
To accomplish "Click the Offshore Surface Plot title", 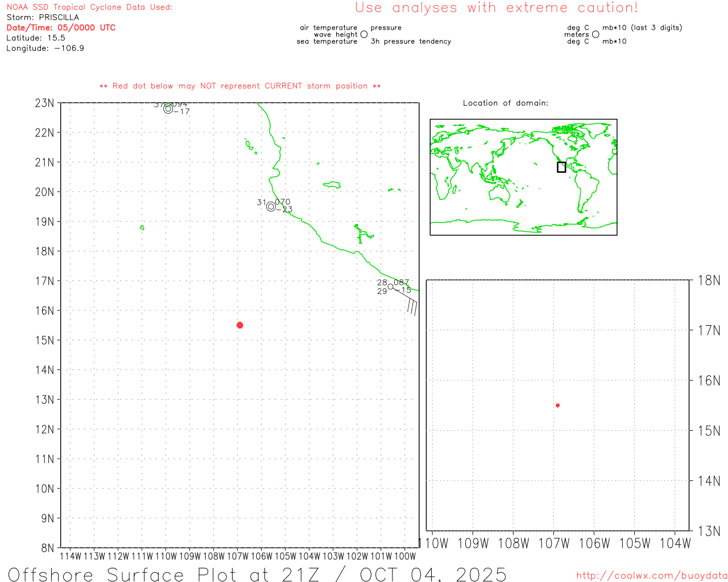I will [257, 573].
